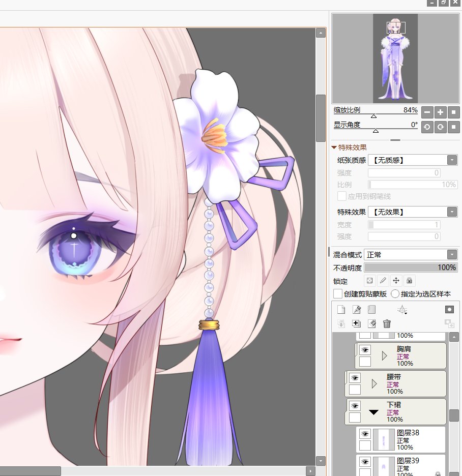Click the layer list scrollbar thumb

pos(454,415)
